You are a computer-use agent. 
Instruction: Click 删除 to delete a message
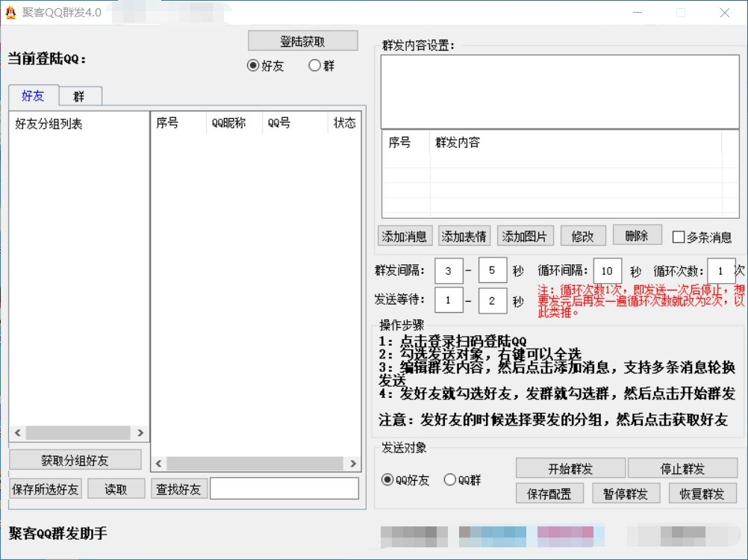637,235
